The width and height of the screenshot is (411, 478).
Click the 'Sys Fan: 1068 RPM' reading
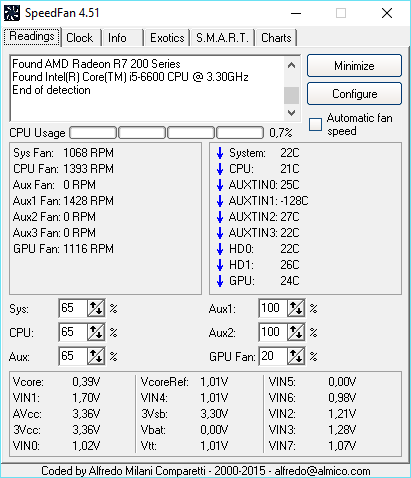[x=63, y=153]
